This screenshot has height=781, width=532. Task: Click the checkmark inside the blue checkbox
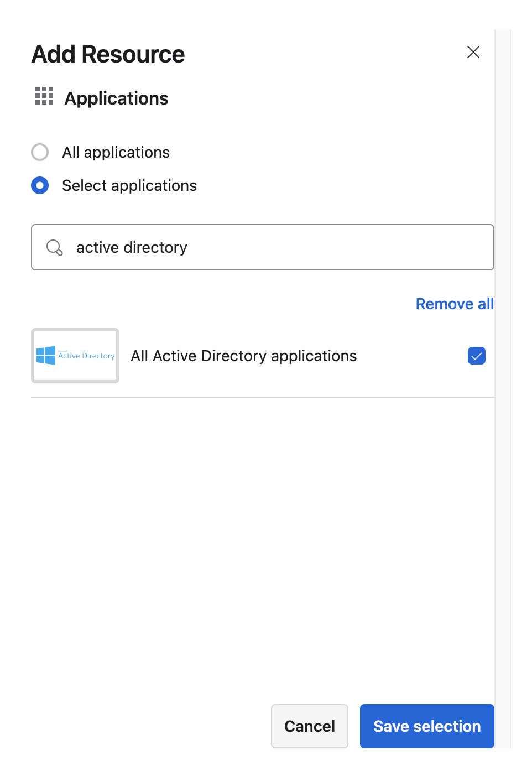tap(476, 356)
